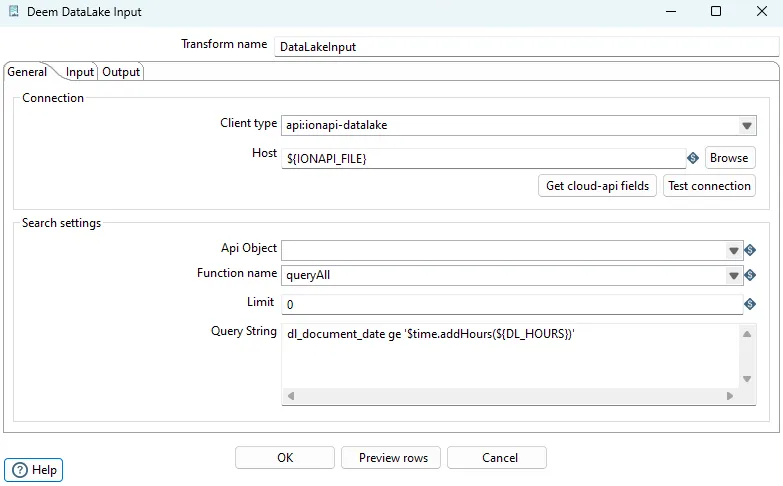Click the Get cloud-api fields button

click(x=597, y=186)
